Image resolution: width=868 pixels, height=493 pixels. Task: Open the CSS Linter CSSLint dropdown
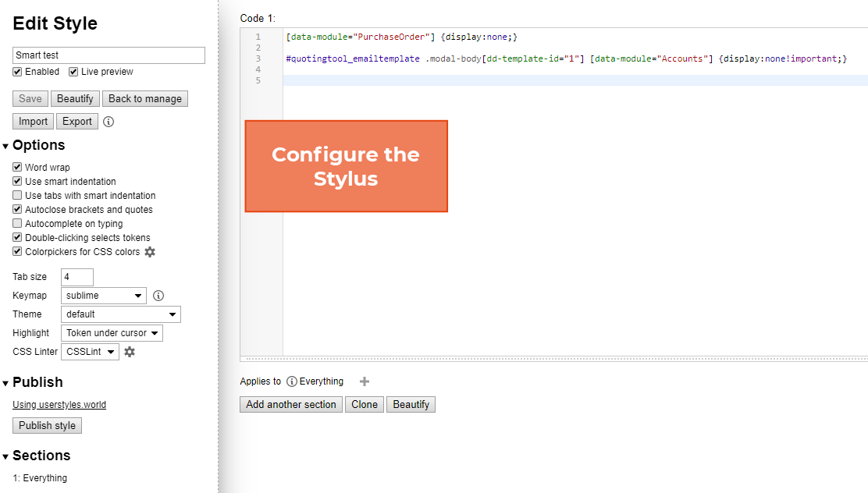pos(91,352)
